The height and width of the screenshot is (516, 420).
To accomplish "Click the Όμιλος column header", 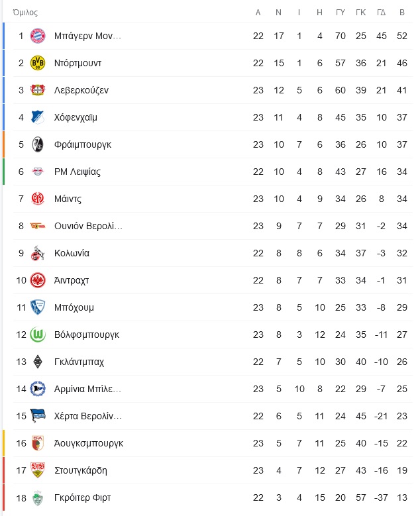I will [x=25, y=13].
